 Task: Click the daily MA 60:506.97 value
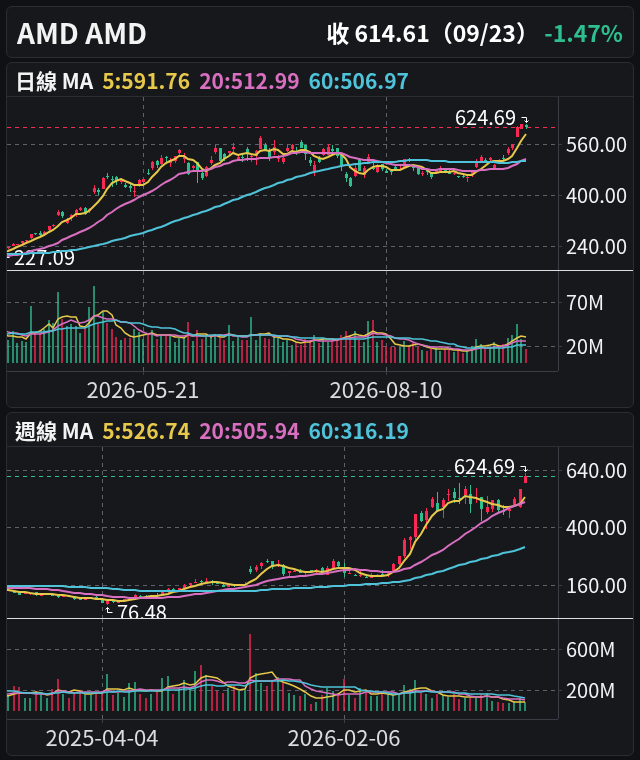coord(358,81)
